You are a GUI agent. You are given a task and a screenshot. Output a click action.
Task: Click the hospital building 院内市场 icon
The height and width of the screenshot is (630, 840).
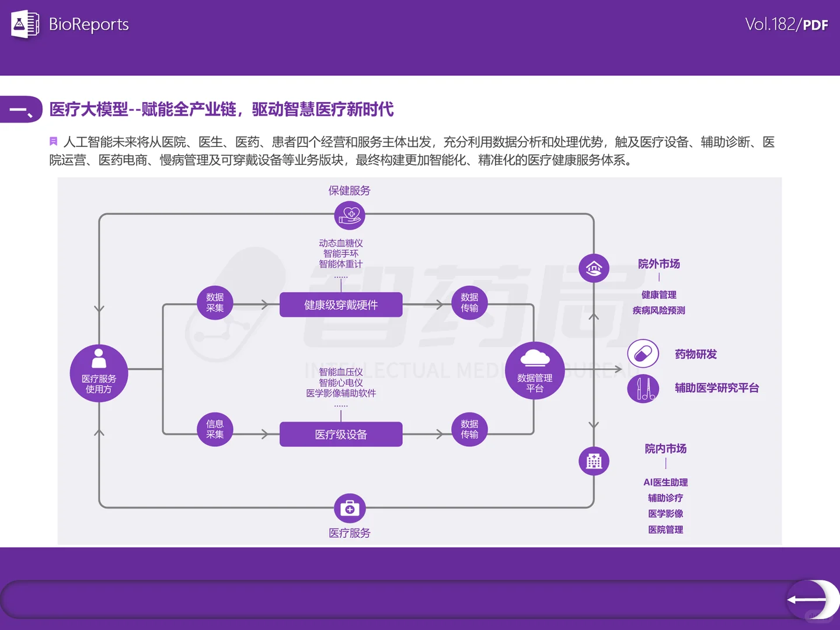[x=594, y=460]
